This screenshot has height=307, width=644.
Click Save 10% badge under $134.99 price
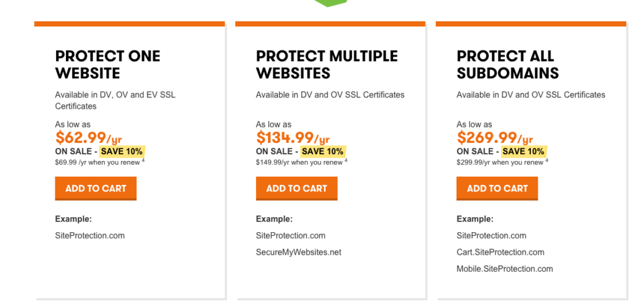[x=323, y=152]
